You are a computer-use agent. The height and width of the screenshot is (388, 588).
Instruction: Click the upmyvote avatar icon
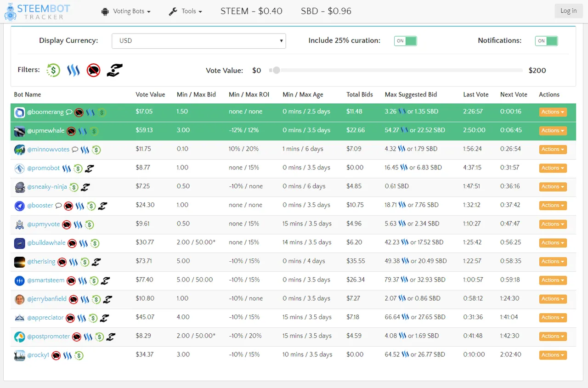click(19, 225)
